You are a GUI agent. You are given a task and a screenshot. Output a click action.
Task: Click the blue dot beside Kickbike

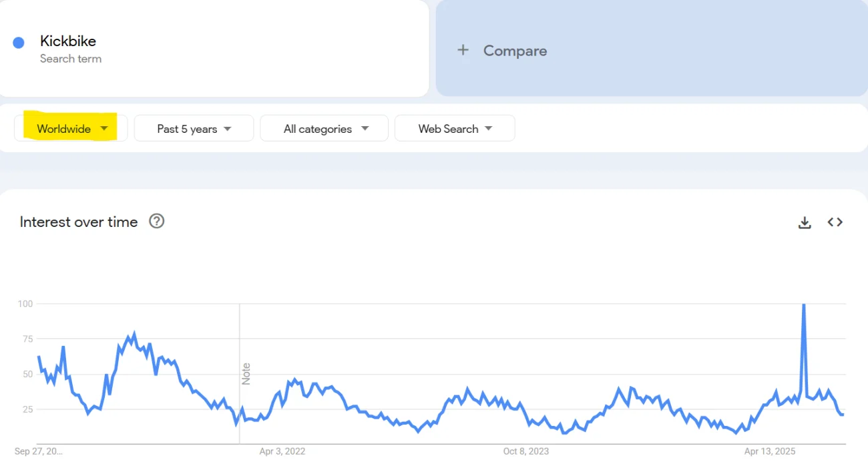(x=19, y=43)
